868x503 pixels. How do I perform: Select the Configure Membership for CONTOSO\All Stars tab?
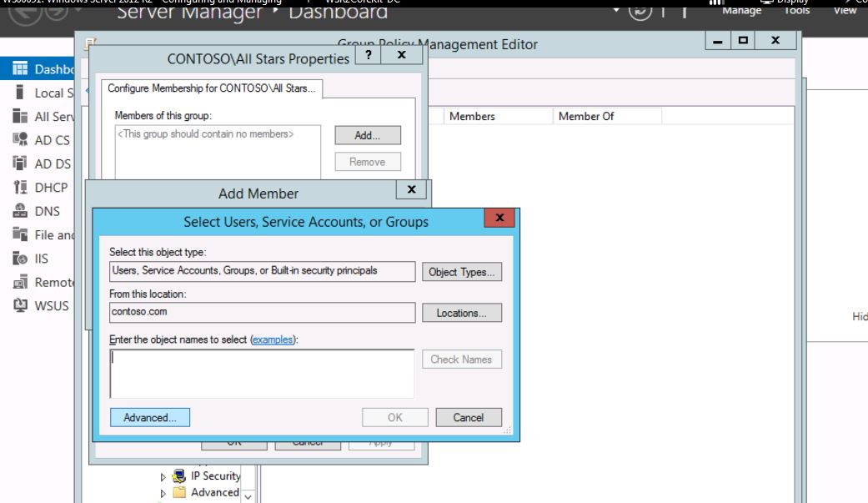coord(212,88)
